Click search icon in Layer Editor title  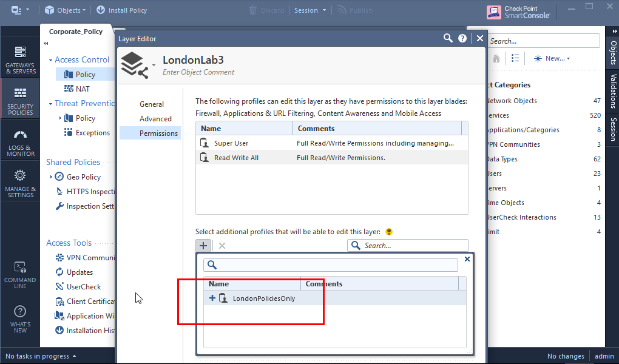pyautogui.click(x=448, y=38)
